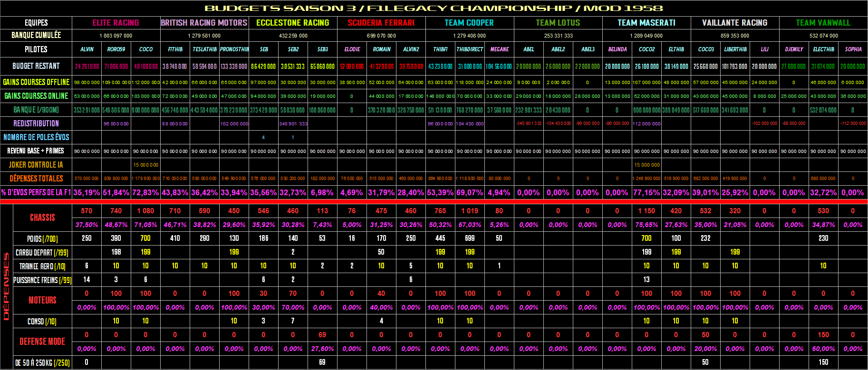The width and height of the screenshot is (868, 370).
Task: Click the REDISTRIBUTION row label
Action: coord(36,123)
